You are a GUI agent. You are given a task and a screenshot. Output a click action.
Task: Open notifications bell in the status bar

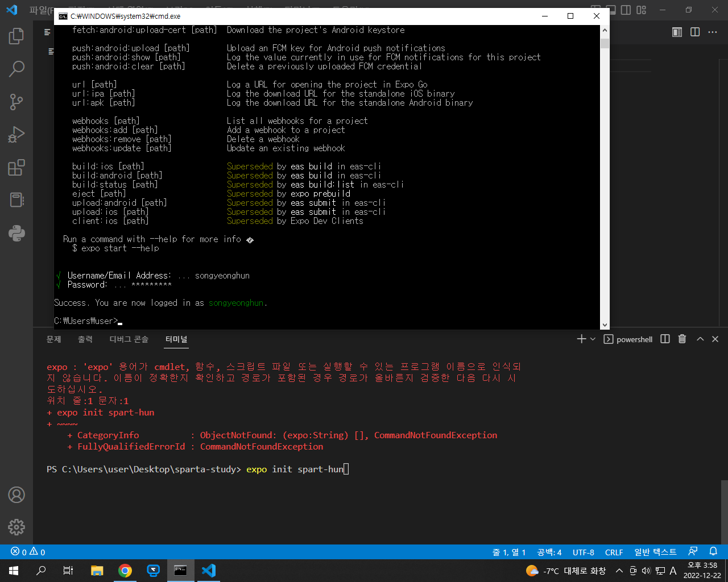[713, 551]
